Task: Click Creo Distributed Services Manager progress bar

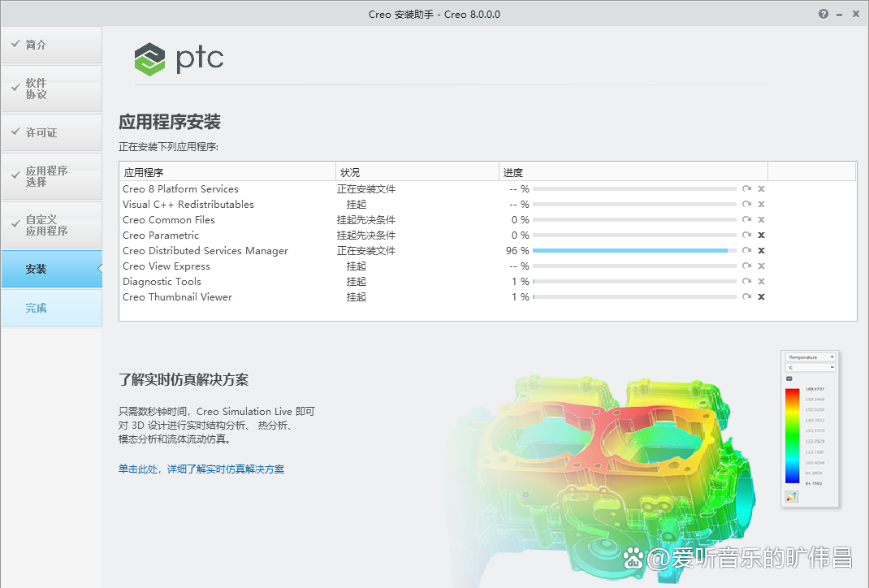Action: click(634, 250)
